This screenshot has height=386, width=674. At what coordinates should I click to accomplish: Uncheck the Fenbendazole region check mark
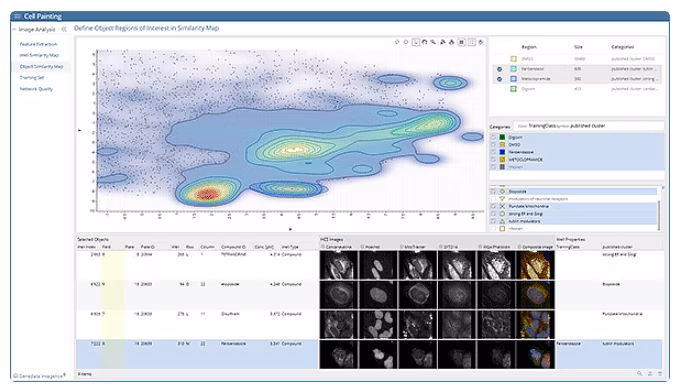(499, 69)
